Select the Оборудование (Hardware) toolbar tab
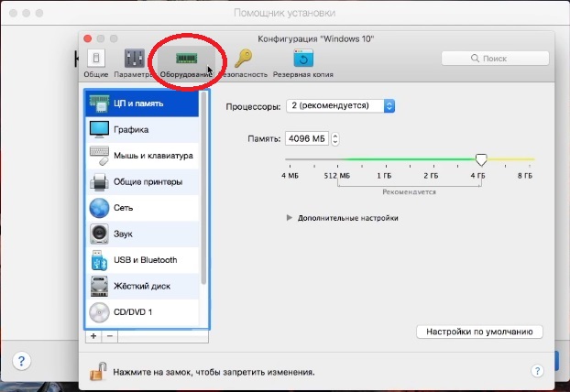570x392 pixels. [186, 60]
